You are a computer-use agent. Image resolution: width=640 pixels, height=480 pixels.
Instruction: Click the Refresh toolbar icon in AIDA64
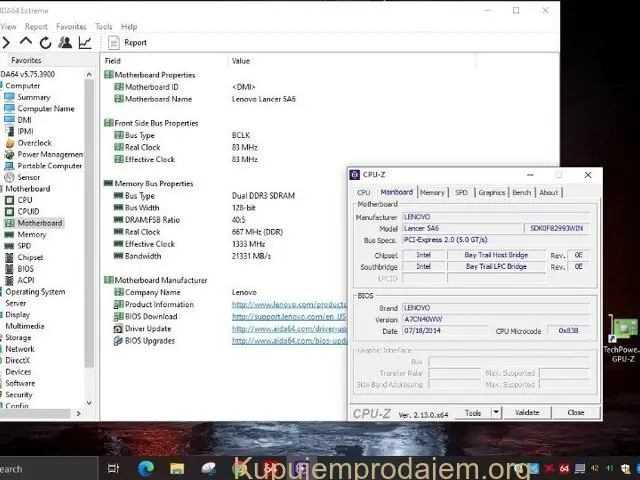46,43
